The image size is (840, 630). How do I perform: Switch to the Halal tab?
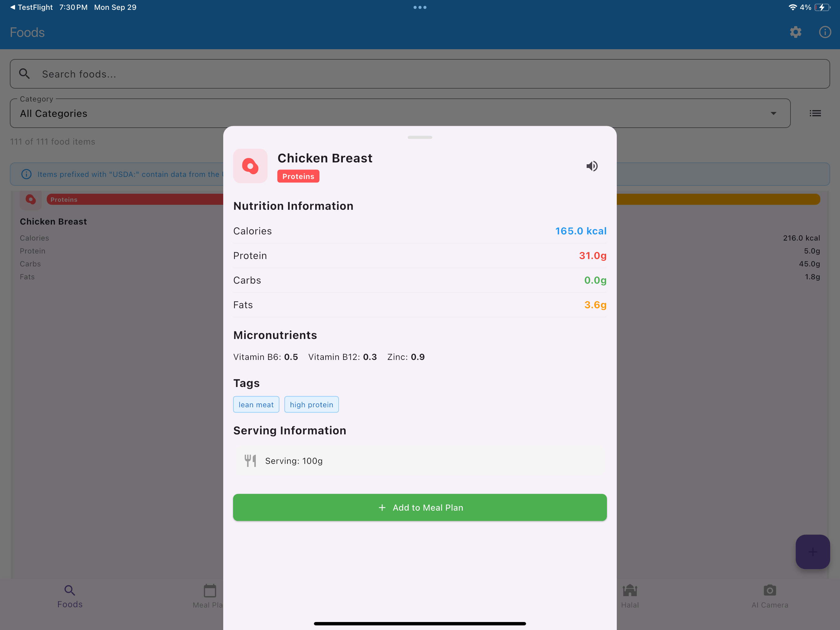coord(630,596)
